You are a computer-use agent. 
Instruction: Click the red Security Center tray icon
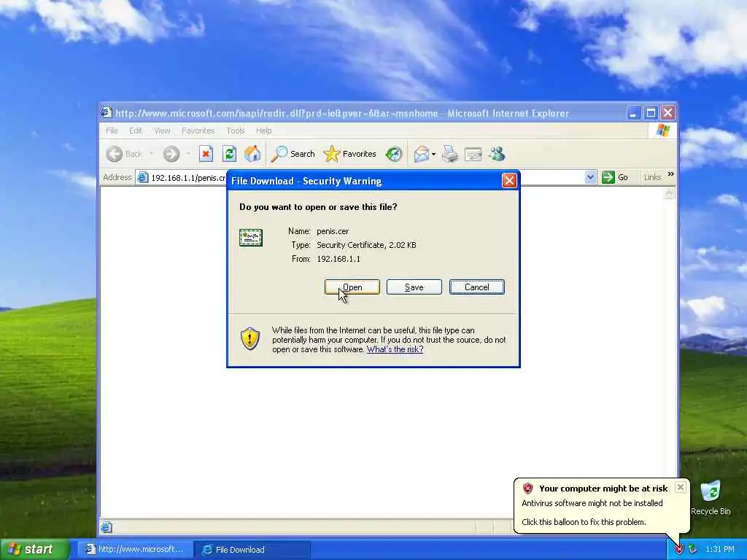[x=679, y=550]
